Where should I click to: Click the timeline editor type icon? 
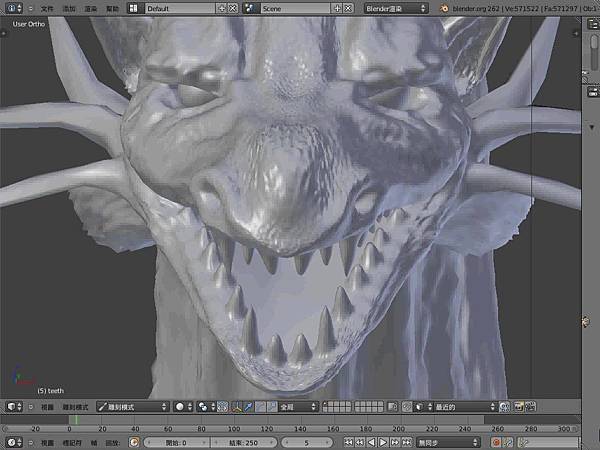point(13,442)
